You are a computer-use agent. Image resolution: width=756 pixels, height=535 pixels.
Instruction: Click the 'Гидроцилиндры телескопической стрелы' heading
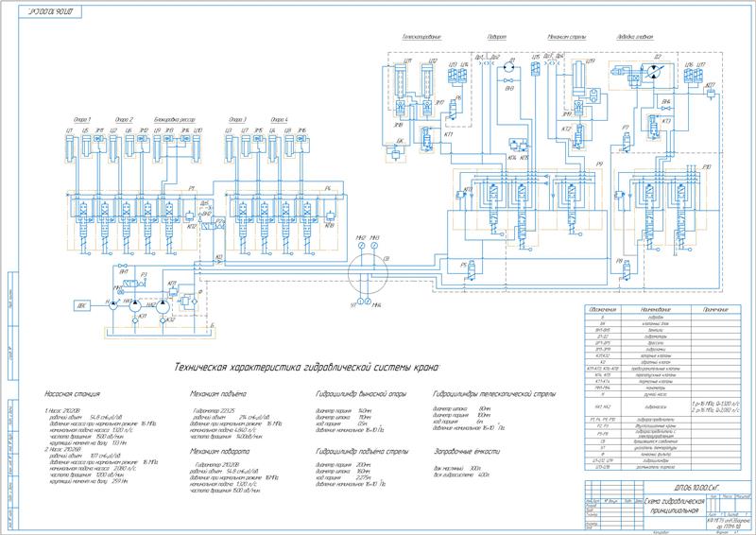(x=494, y=394)
